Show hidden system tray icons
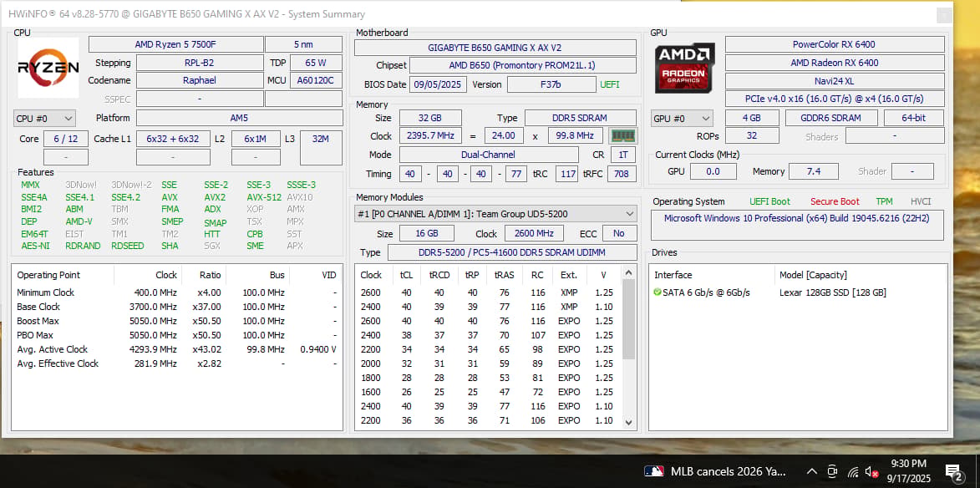Viewport: 980px width, 488px height. (x=811, y=471)
